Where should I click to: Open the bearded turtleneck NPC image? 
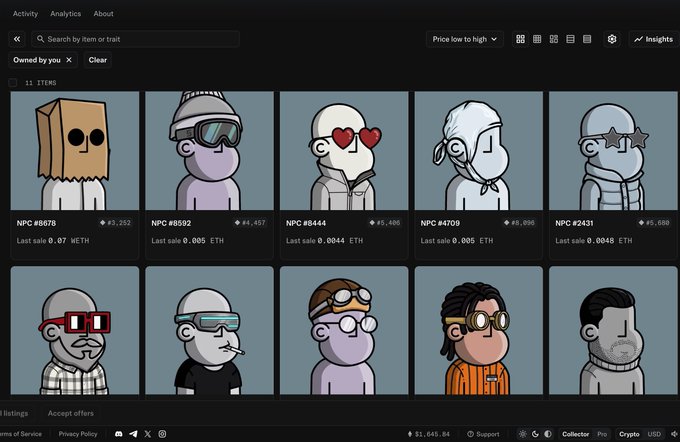click(x=613, y=331)
